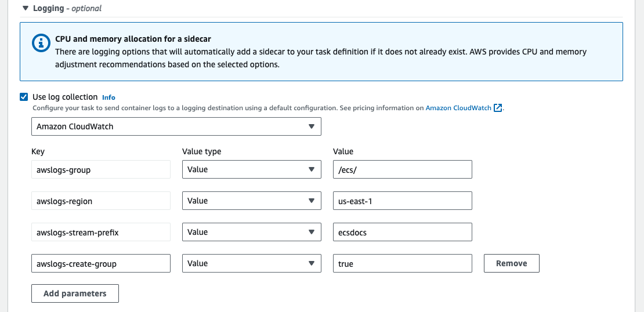Click the external link icon after Amazon CloudWatch

(x=498, y=108)
